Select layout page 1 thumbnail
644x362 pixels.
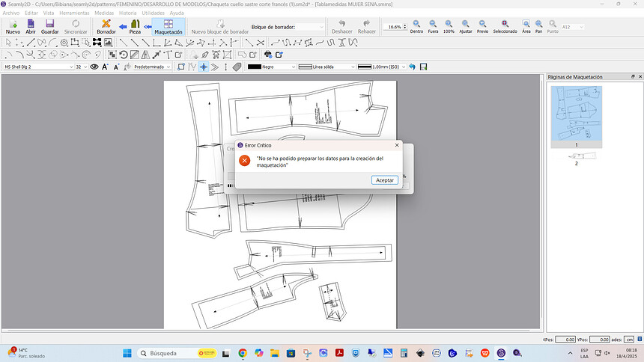[577, 117]
